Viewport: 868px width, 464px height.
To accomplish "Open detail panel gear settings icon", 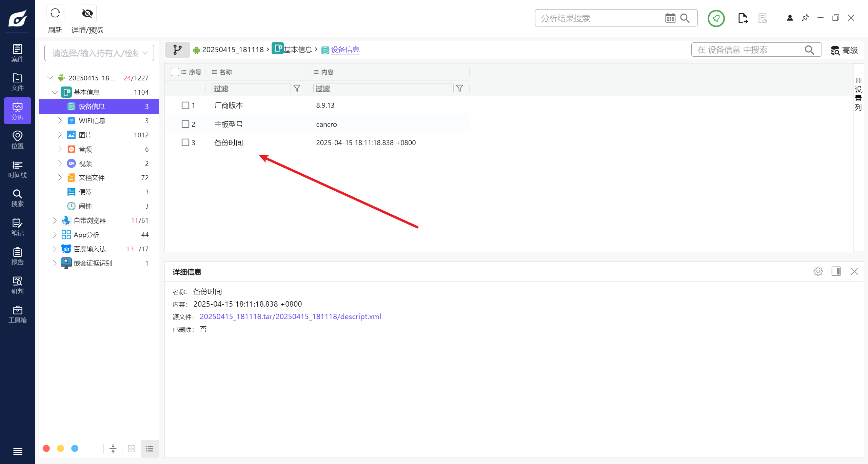I will pyautogui.click(x=818, y=271).
